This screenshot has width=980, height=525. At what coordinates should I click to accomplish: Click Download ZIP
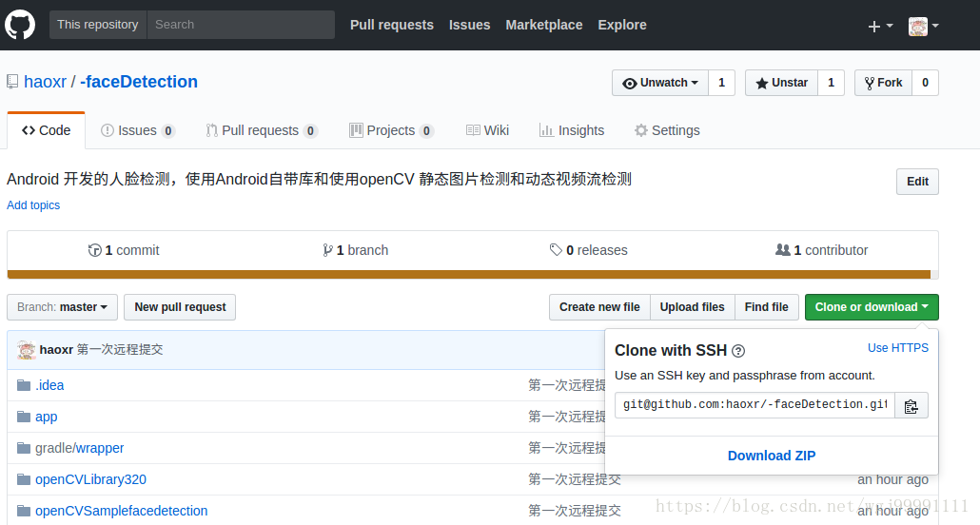click(x=772, y=456)
